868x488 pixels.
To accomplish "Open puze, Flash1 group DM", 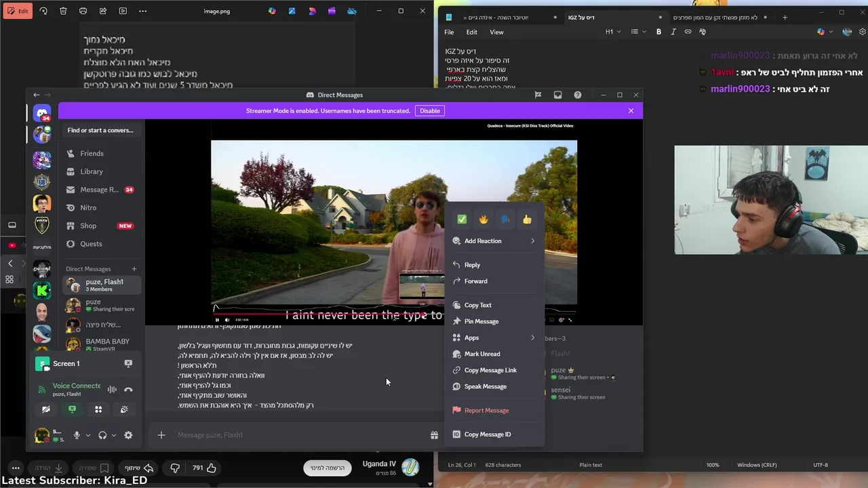I will pyautogui.click(x=102, y=285).
